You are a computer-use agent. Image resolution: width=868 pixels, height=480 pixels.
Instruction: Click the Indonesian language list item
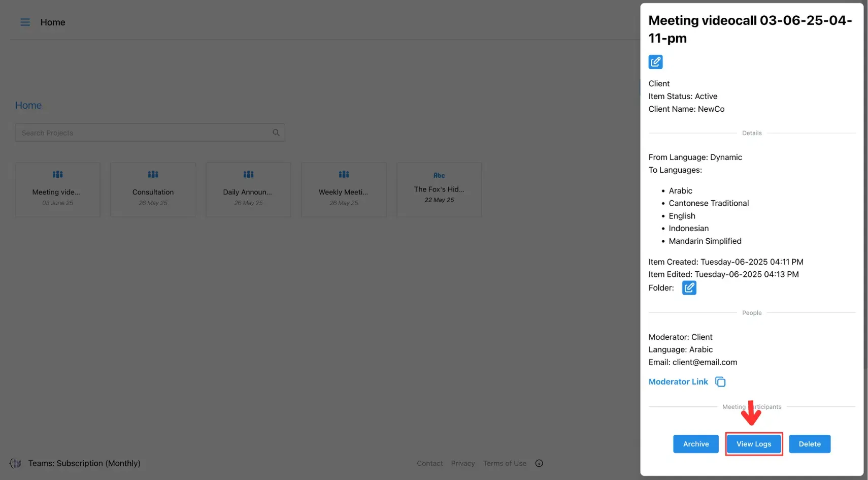[x=688, y=229]
